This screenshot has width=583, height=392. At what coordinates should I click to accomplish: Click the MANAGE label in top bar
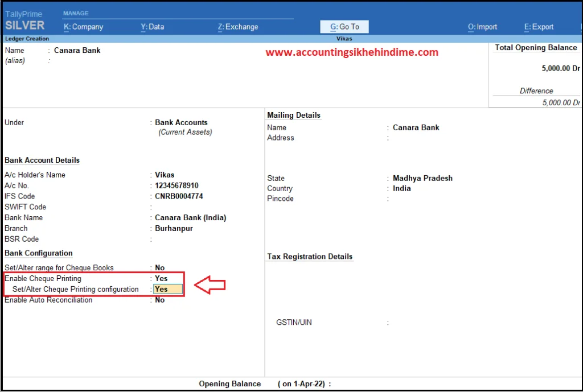click(76, 14)
